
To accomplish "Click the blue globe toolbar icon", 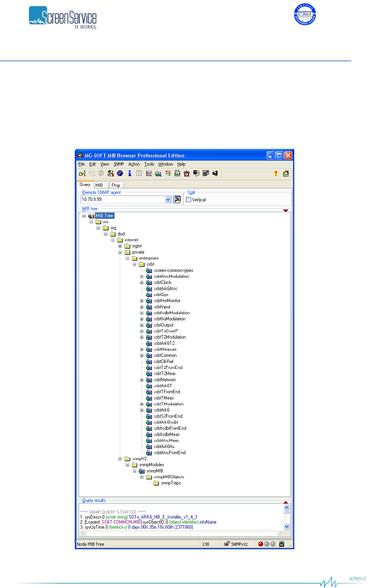I will point(120,173).
